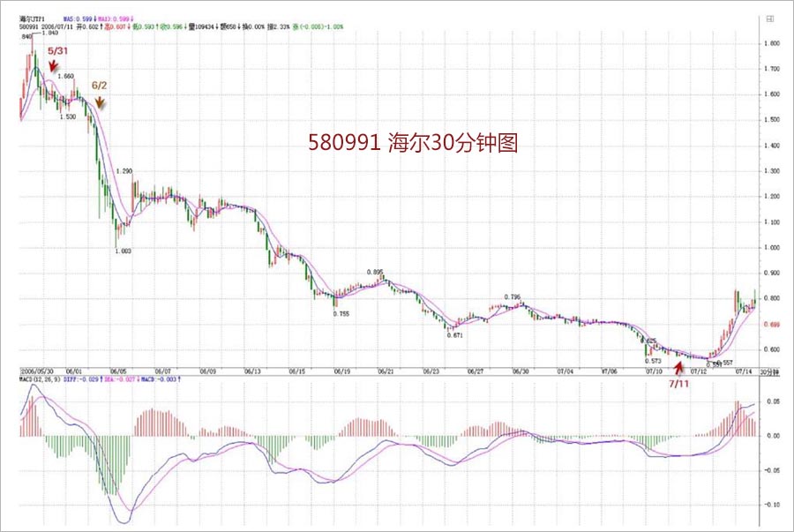Click the red 0.699 current price on axis
Image resolution: width=794 pixels, height=532 pixels.
(x=773, y=326)
